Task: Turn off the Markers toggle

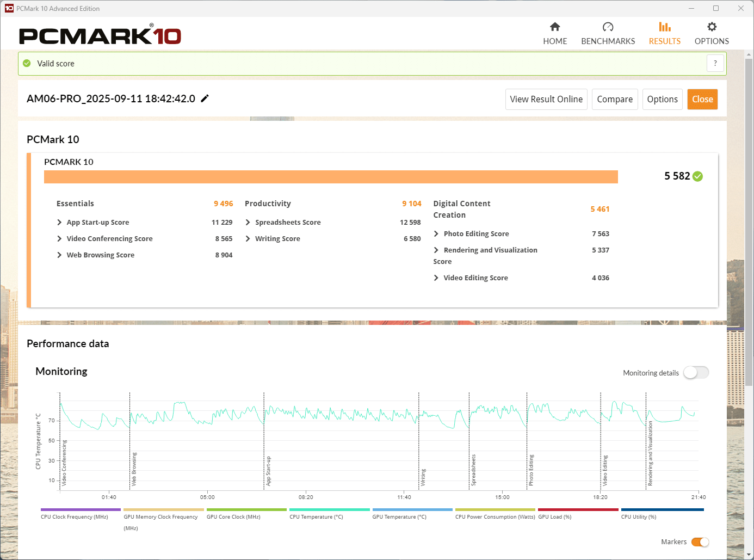Action: pyautogui.click(x=700, y=542)
